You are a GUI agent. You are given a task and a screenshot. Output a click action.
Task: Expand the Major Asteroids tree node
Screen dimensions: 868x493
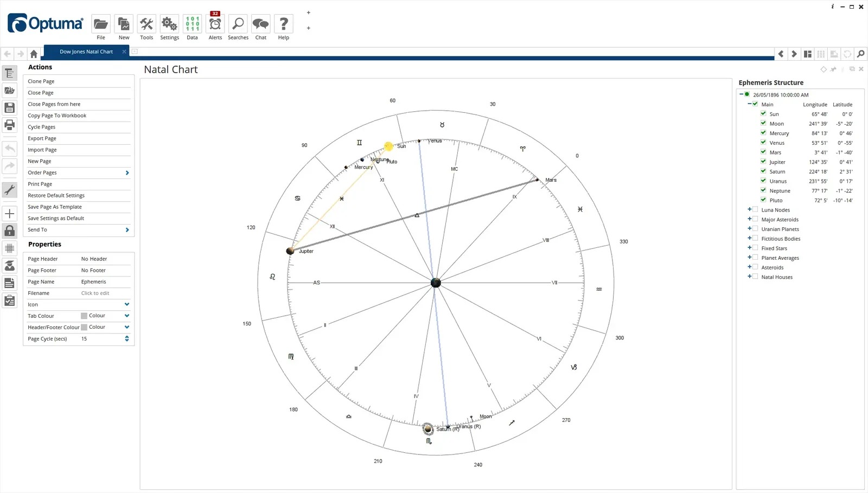(x=750, y=219)
